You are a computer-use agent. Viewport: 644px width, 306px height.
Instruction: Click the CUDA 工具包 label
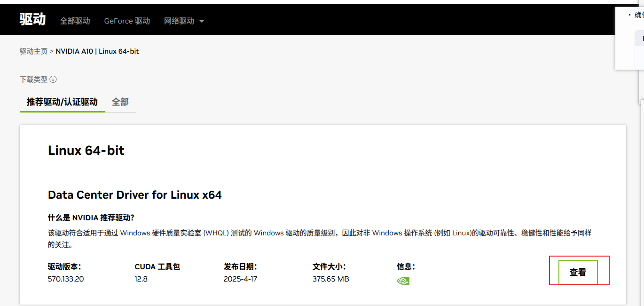click(x=157, y=267)
